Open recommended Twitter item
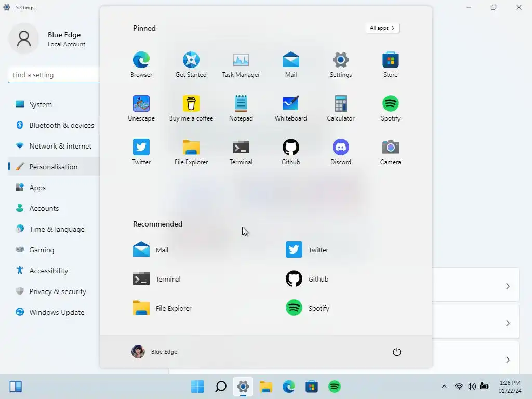 coord(307,250)
